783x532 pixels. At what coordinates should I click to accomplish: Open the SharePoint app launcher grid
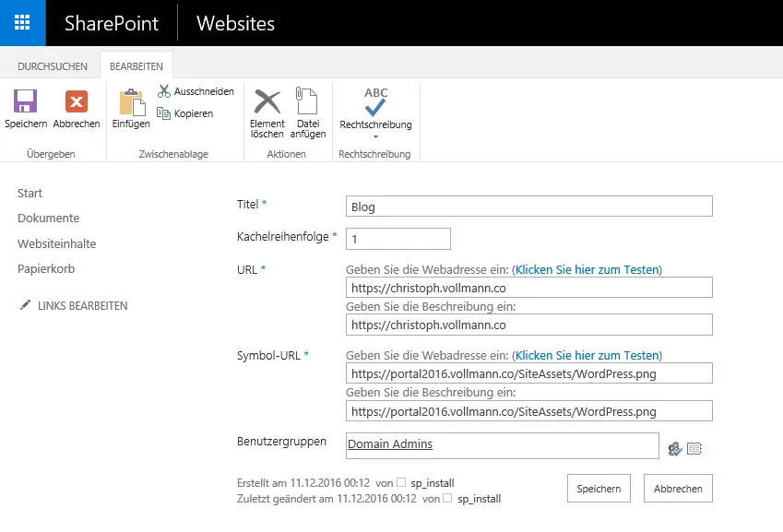click(x=22, y=23)
